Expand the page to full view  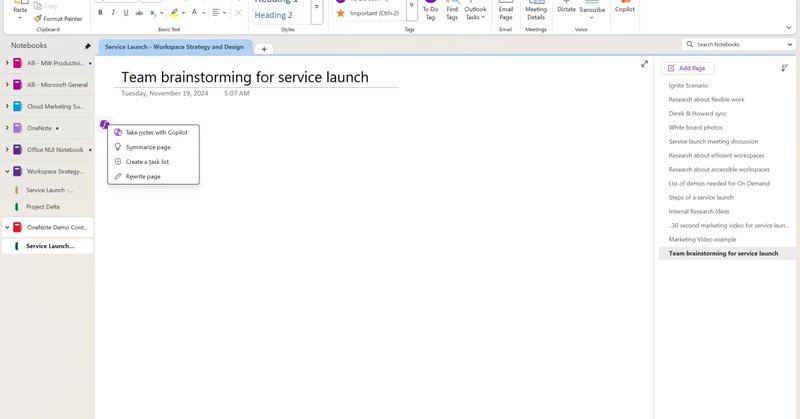[x=644, y=64]
